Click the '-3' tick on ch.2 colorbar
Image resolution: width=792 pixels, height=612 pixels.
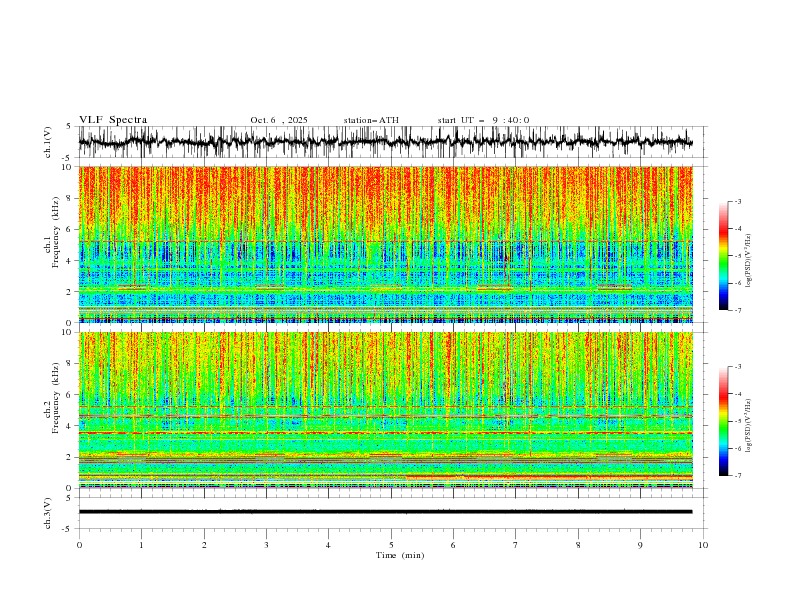[x=738, y=367]
